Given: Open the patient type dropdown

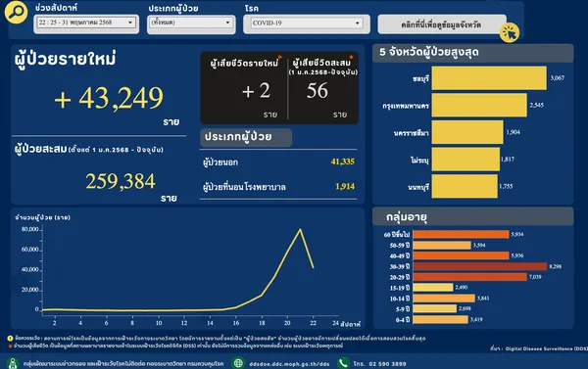Looking at the screenshot, I should pos(191,23).
